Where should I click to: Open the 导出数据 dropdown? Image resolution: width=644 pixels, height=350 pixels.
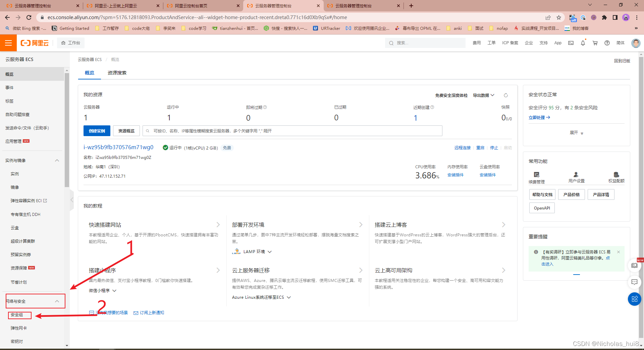pyautogui.click(x=483, y=95)
